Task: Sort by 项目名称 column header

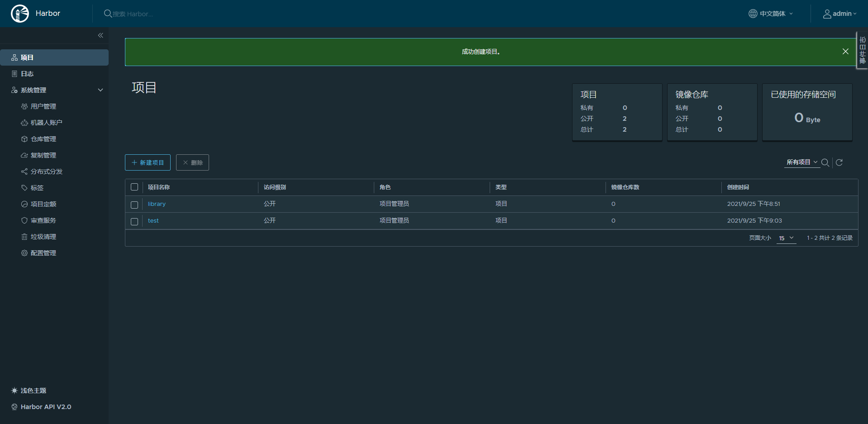Action: (x=159, y=187)
